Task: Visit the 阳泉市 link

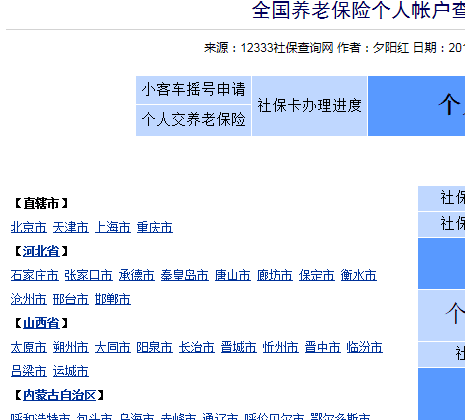Action: [x=155, y=347]
